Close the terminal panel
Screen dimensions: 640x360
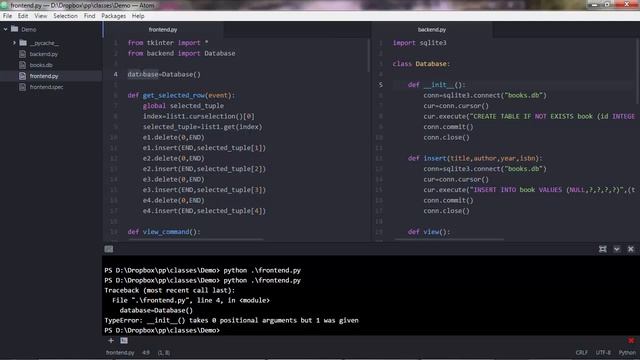[x=631, y=249]
